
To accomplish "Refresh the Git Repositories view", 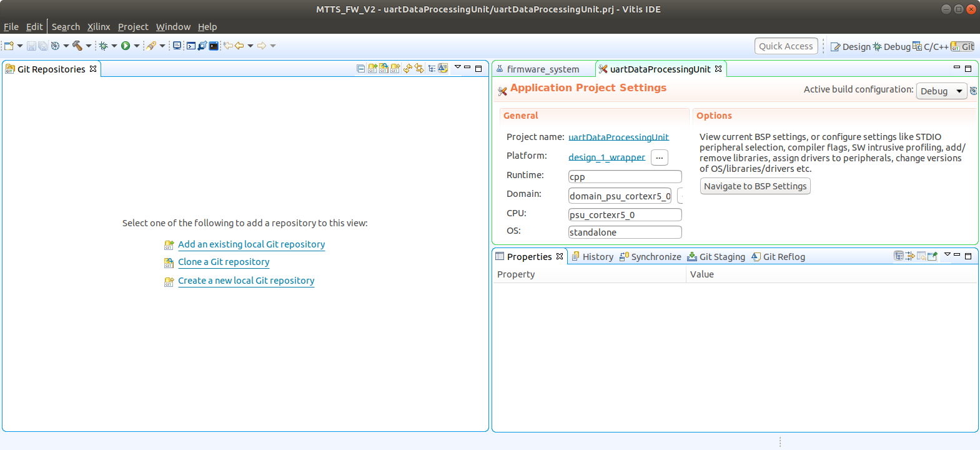I will coord(408,69).
